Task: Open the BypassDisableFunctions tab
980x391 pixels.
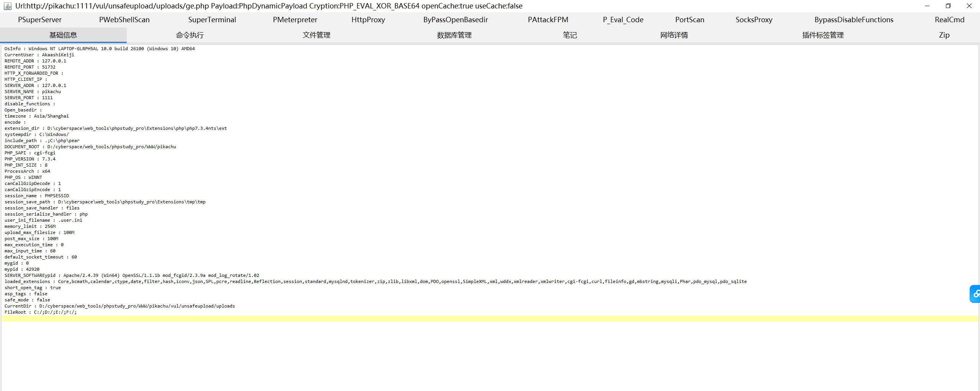Action: 854,20
